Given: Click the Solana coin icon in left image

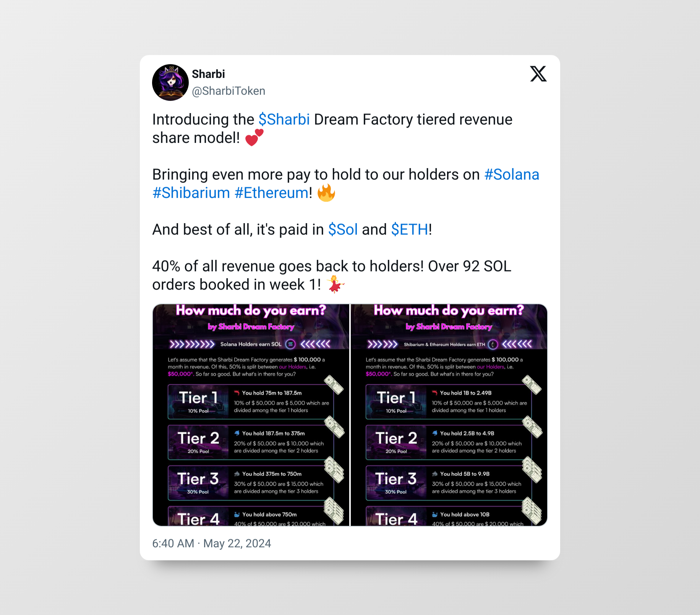Looking at the screenshot, I should point(290,344).
